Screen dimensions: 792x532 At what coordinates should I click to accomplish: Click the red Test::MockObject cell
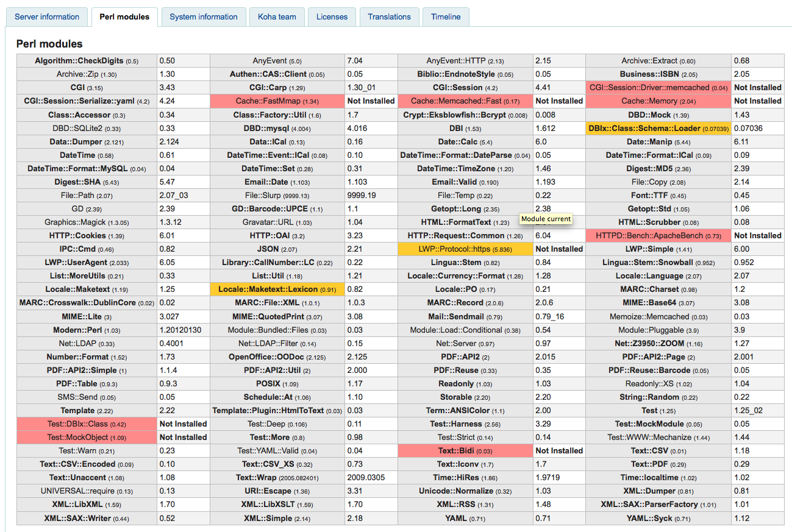(87, 438)
